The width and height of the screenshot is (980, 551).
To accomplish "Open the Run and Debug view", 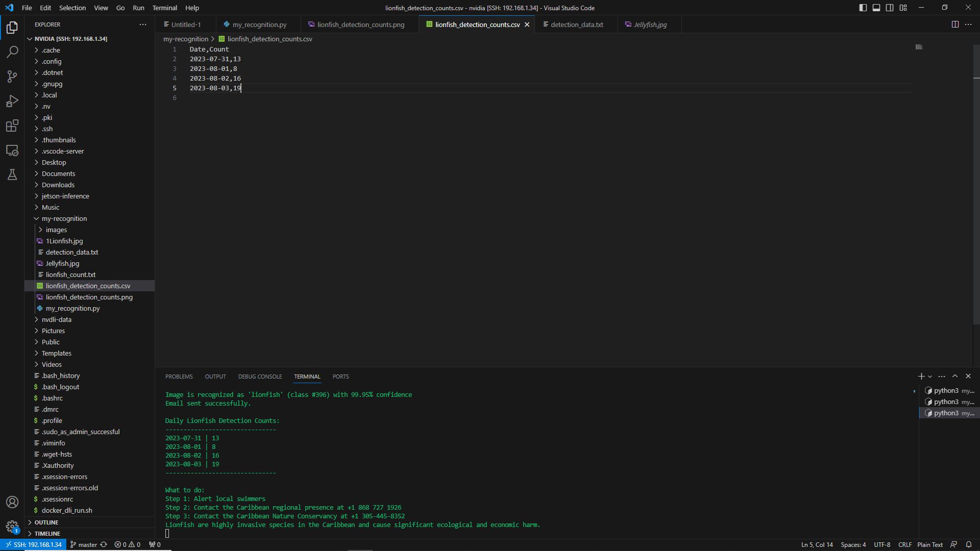I will (x=12, y=101).
